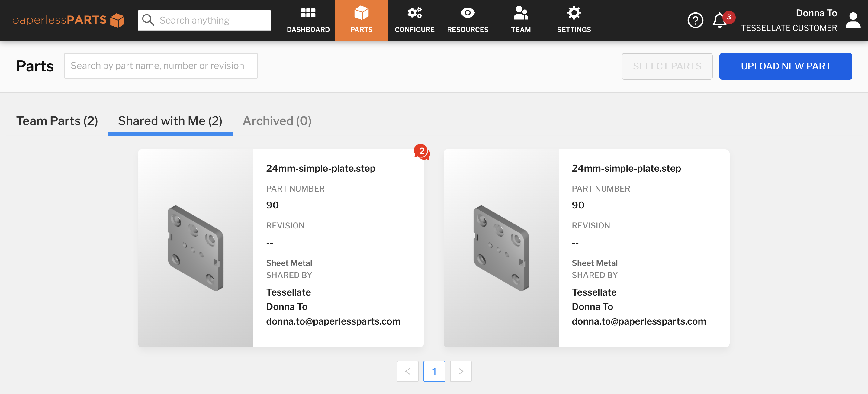Switch to Team Parts tab

pyautogui.click(x=57, y=121)
